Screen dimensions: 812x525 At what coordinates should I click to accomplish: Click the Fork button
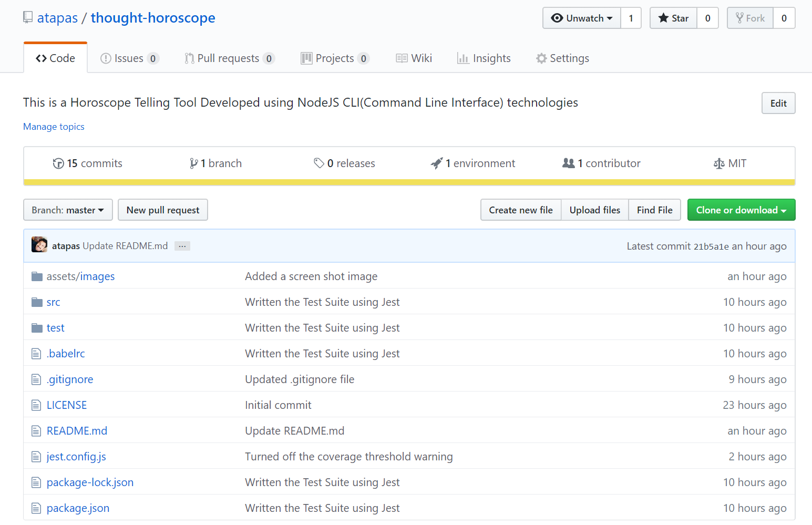click(x=750, y=18)
